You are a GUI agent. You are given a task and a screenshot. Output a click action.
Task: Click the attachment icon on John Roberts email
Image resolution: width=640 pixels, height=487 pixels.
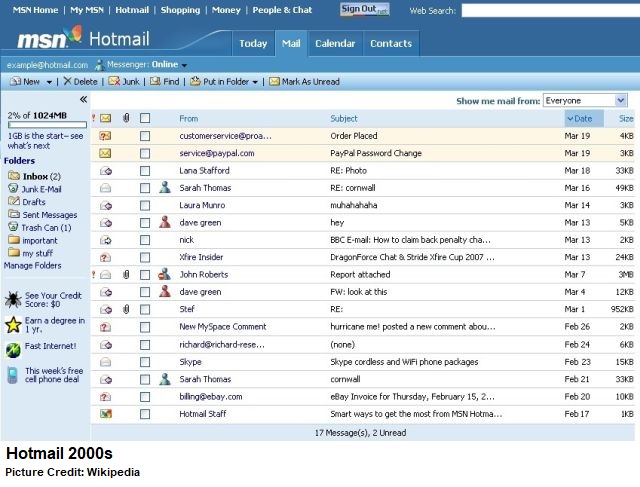coord(126,274)
